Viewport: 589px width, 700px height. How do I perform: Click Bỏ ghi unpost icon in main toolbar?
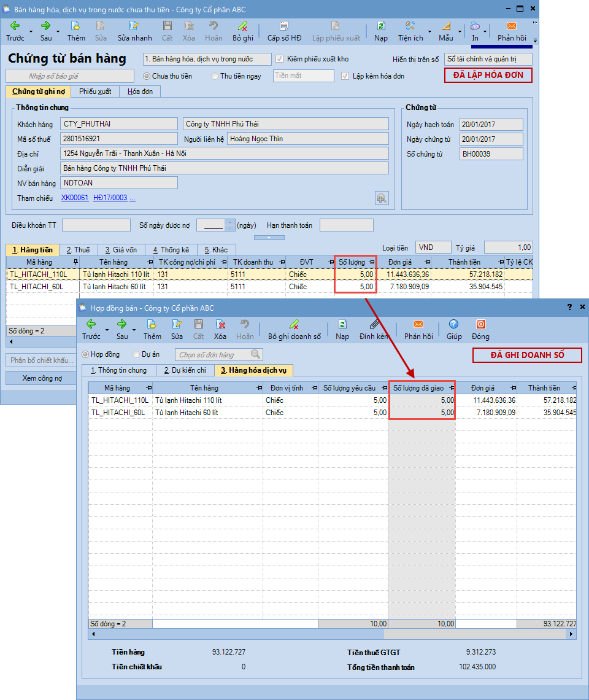tap(243, 26)
